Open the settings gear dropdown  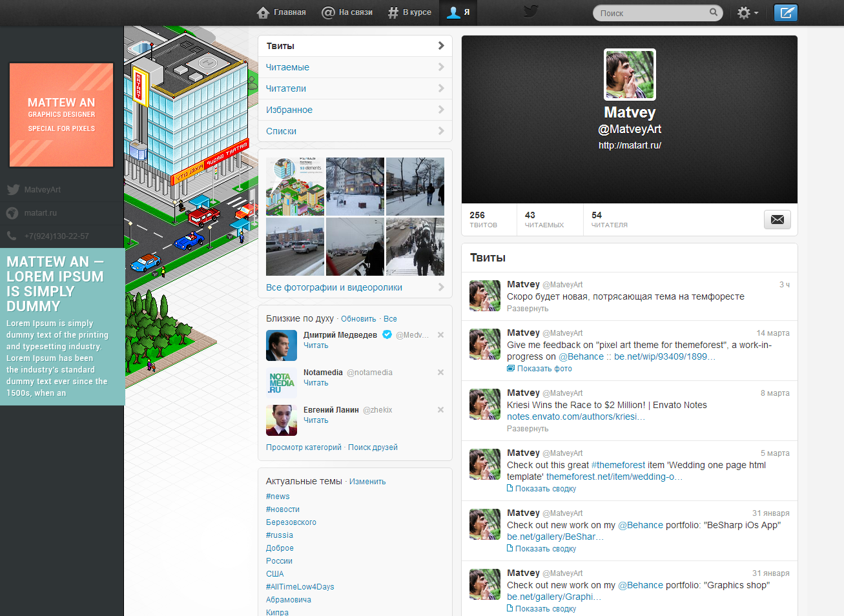[x=747, y=13]
